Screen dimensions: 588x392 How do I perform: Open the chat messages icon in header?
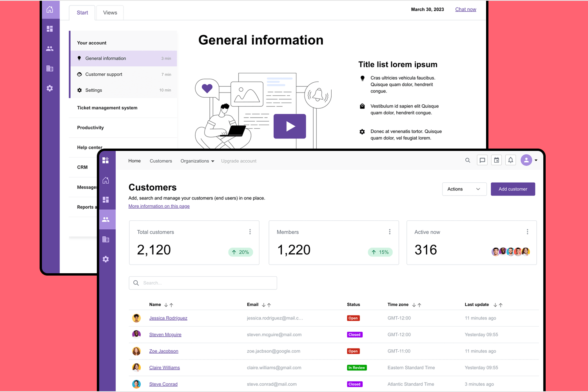point(482,160)
